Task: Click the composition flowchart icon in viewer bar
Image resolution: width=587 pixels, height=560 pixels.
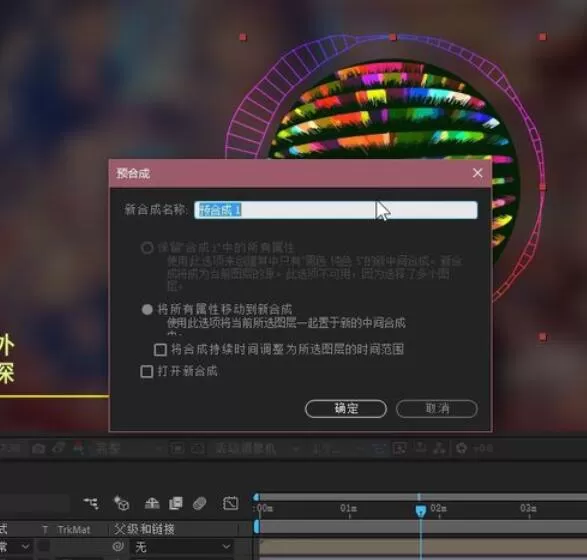Action: (x=440, y=448)
